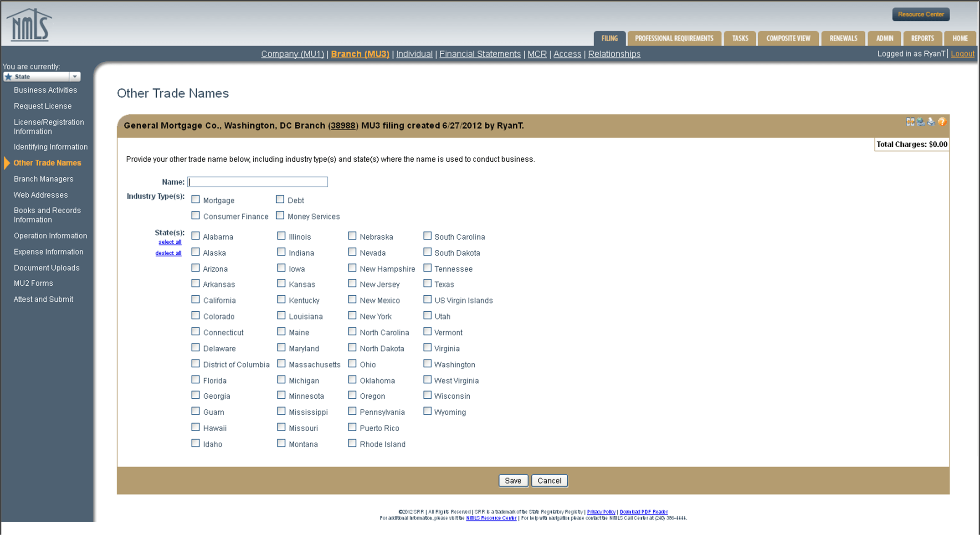980x535 pixels.
Task: Open the Privacy Policy footer link
Action: (x=601, y=512)
